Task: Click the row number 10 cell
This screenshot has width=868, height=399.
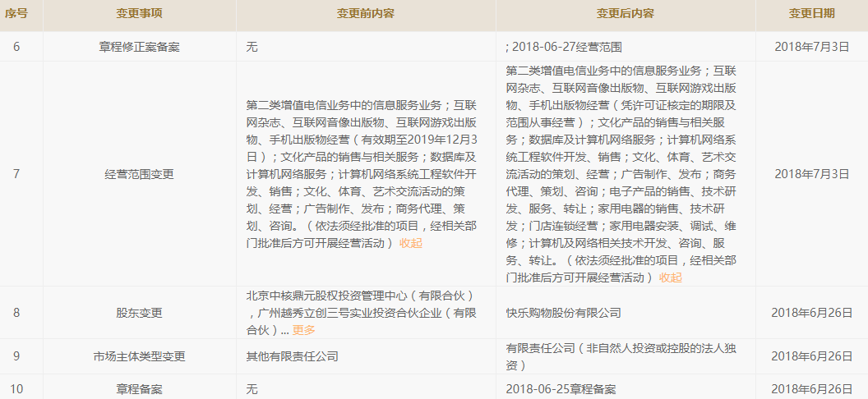Action: [16, 389]
